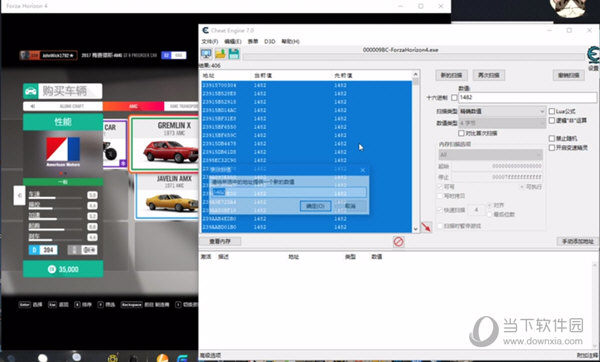
Task: Toggle the 逻辑"非"运算 checkbox
Action: tap(552, 121)
